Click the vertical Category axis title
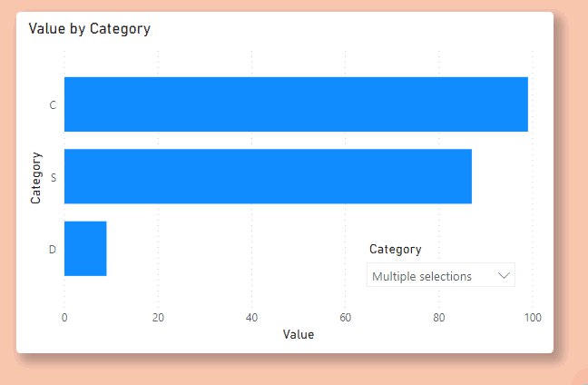This screenshot has height=385, width=588. tap(35, 178)
